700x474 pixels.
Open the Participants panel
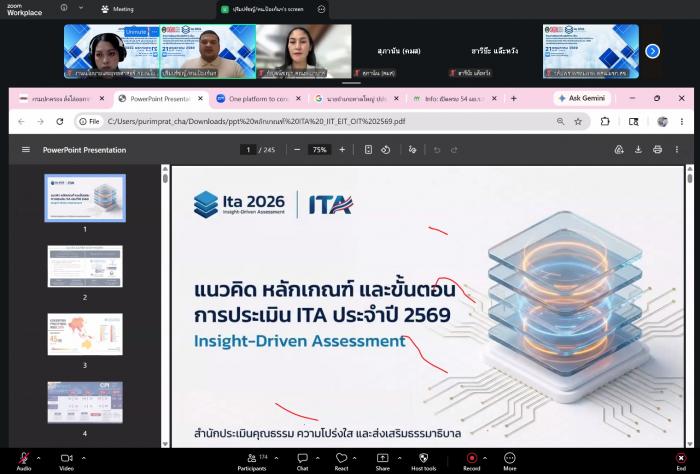[x=252, y=461]
